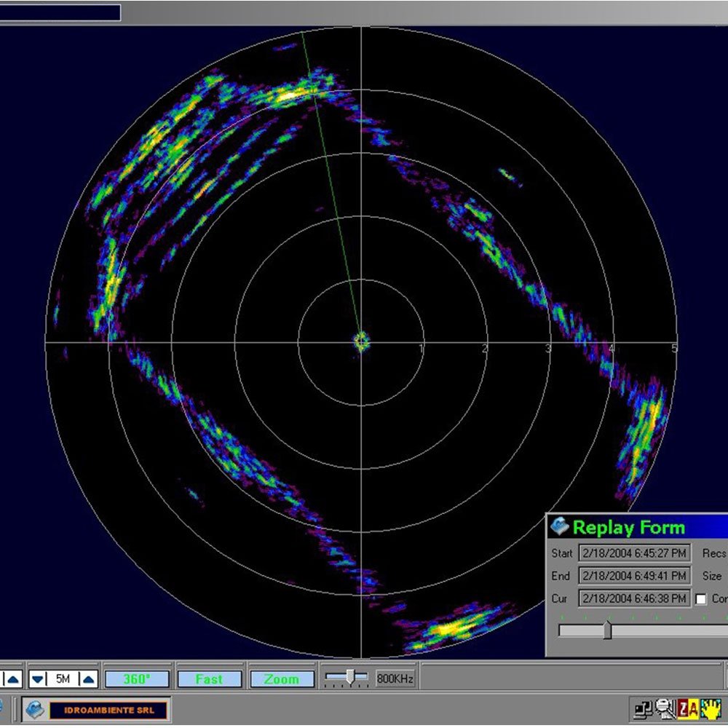Click the sonar head marker at display center
Screen dimensions: 728x728
[x=361, y=340]
